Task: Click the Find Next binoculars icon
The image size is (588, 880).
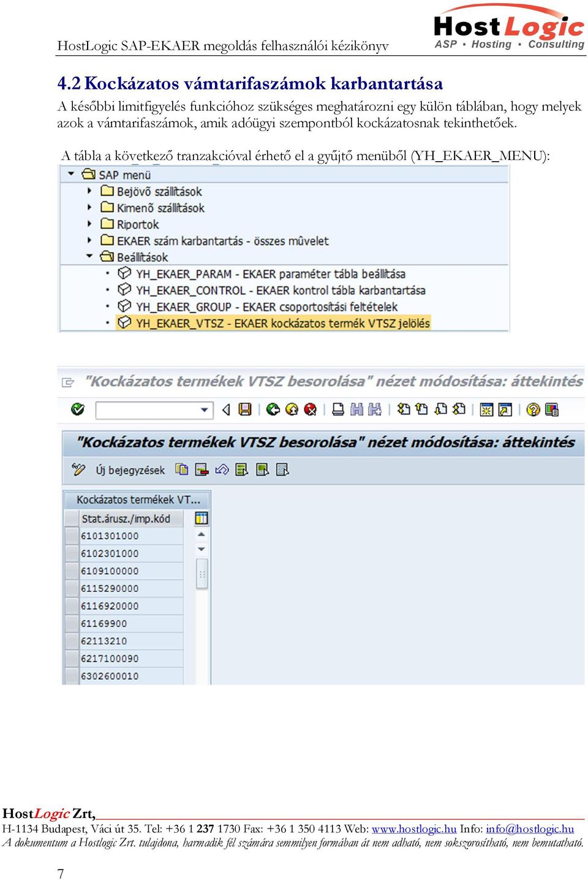Action: [x=375, y=409]
